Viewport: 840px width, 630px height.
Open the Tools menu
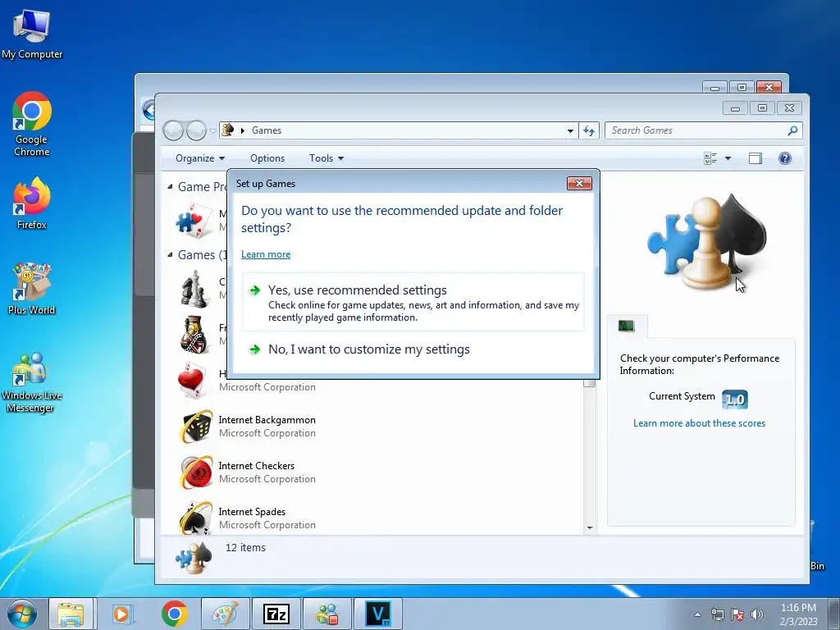pos(326,158)
